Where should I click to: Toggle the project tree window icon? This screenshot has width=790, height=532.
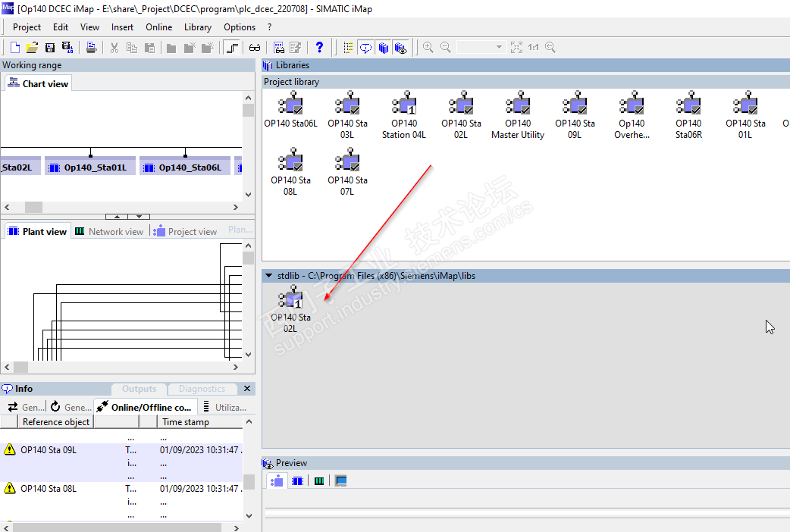(x=348, y=47)
